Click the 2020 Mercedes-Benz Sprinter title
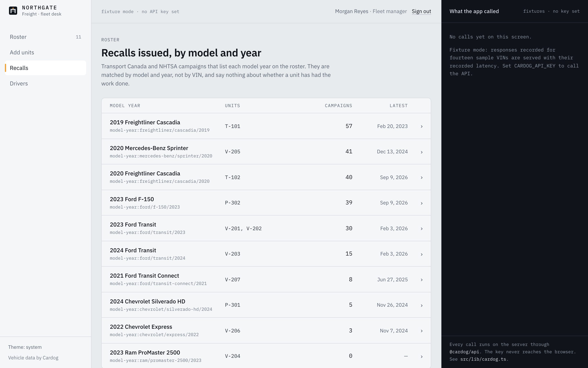 click(x=149, y=148)
